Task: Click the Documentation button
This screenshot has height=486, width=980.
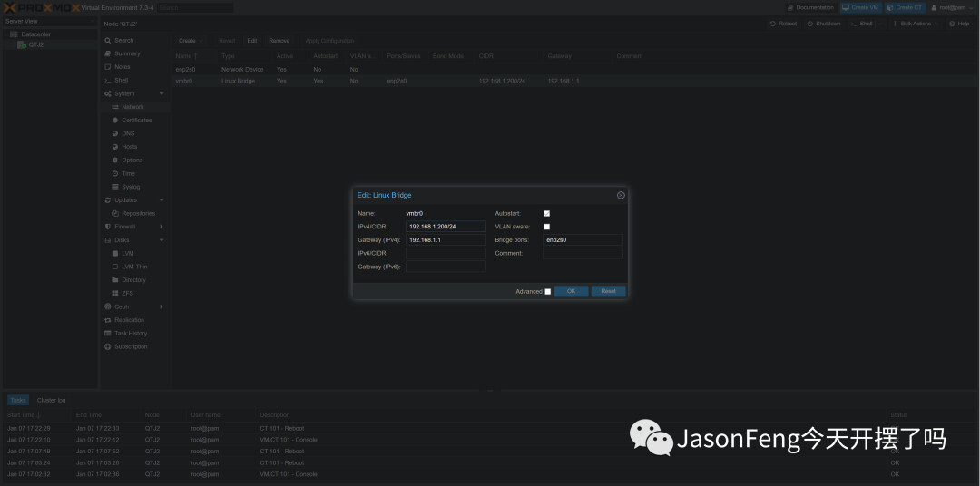Action: tap(811, 7)
